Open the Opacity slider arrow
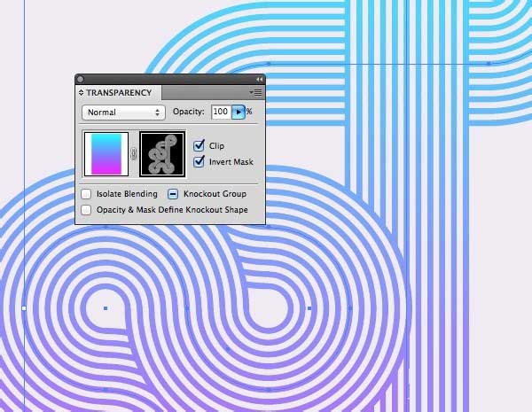 (239, 112)
